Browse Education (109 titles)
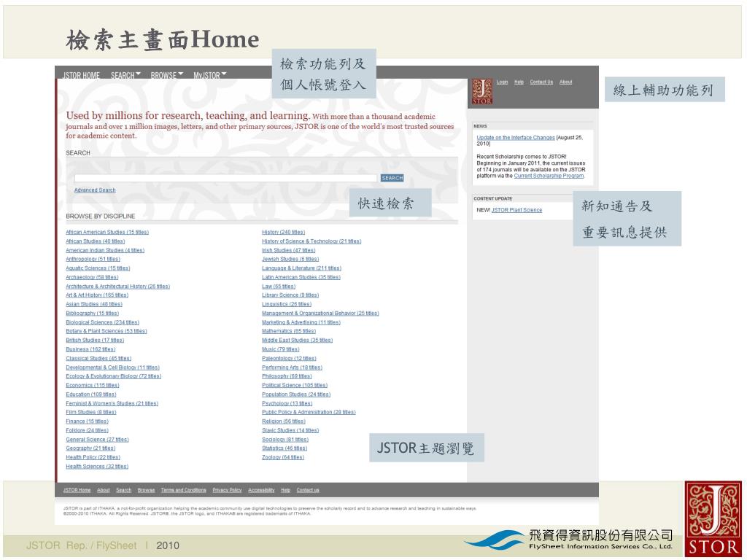The image size is (747, 560). (91, 394)
